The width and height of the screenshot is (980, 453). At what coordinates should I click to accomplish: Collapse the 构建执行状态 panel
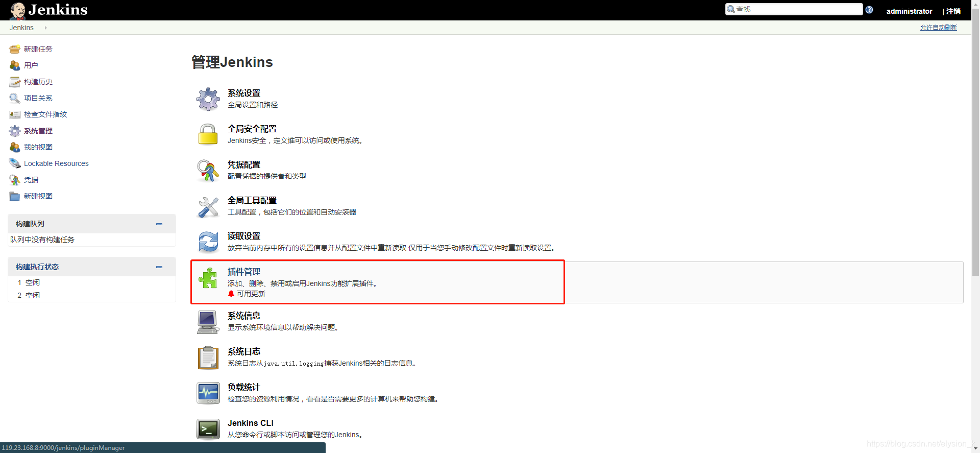click(159, 267)
